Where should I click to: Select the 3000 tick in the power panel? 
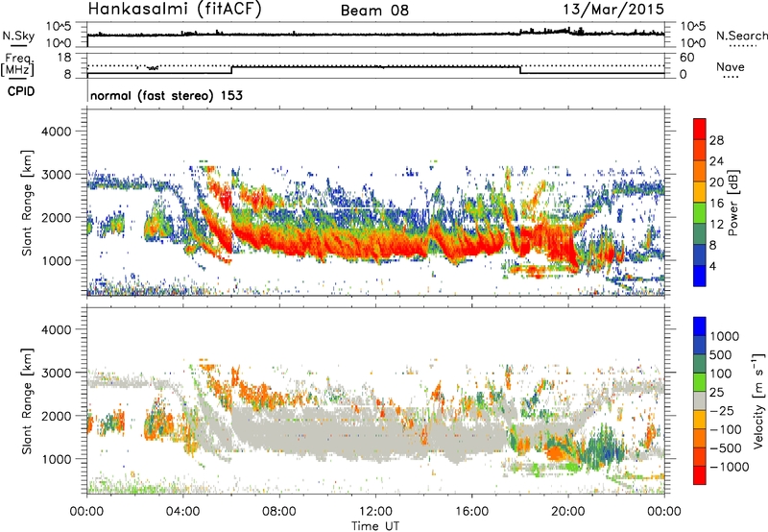pos(56,175)
